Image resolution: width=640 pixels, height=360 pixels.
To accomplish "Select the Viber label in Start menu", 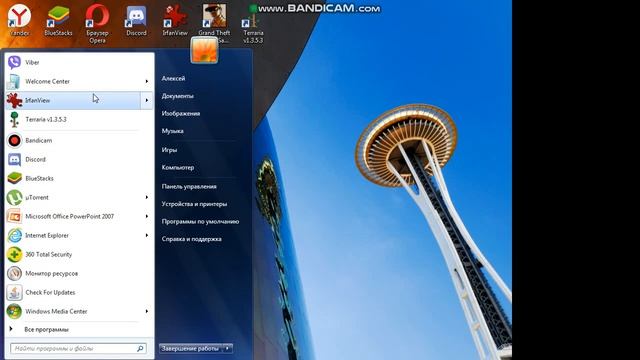I will click(32, 62).
